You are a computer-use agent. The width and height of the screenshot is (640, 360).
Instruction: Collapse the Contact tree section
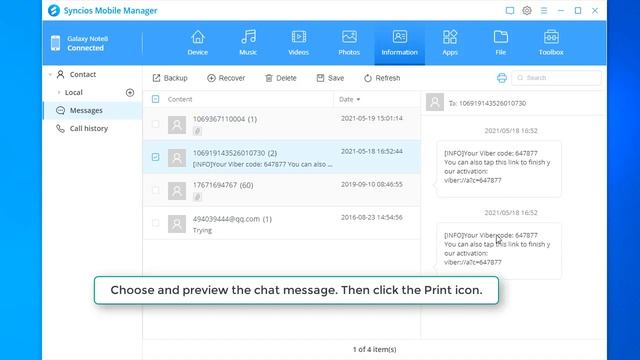click(x=50, y=75)
